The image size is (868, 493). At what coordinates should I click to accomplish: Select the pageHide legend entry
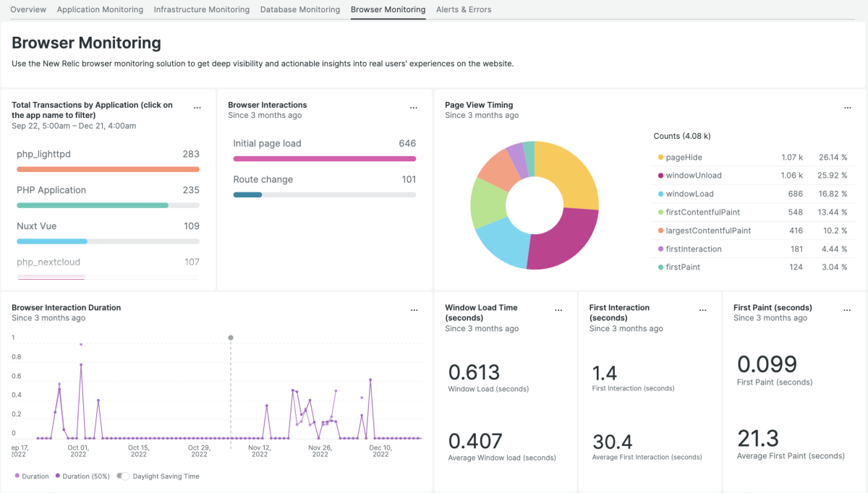(x=684, y=158)
